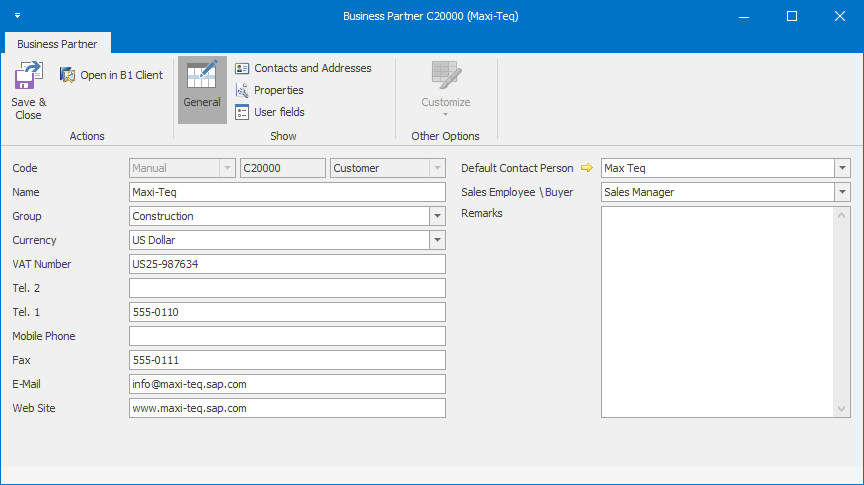Click the Customize dropdown arrow

coord(445,115)
